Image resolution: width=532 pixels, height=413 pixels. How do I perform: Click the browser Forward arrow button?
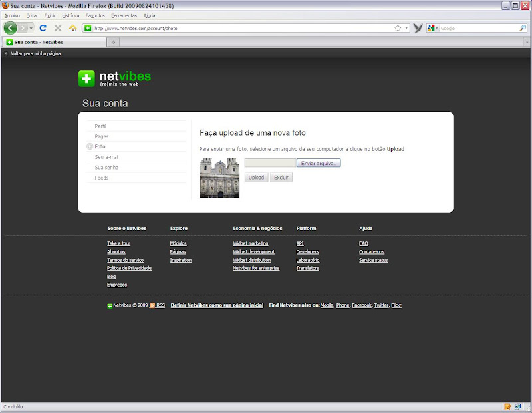pos(23,28)
